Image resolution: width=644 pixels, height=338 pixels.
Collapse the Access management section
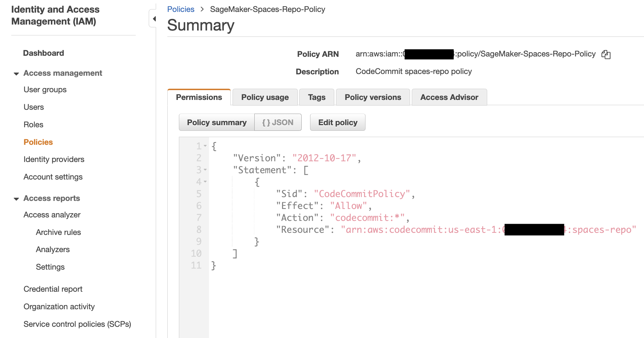coord(16,74)
